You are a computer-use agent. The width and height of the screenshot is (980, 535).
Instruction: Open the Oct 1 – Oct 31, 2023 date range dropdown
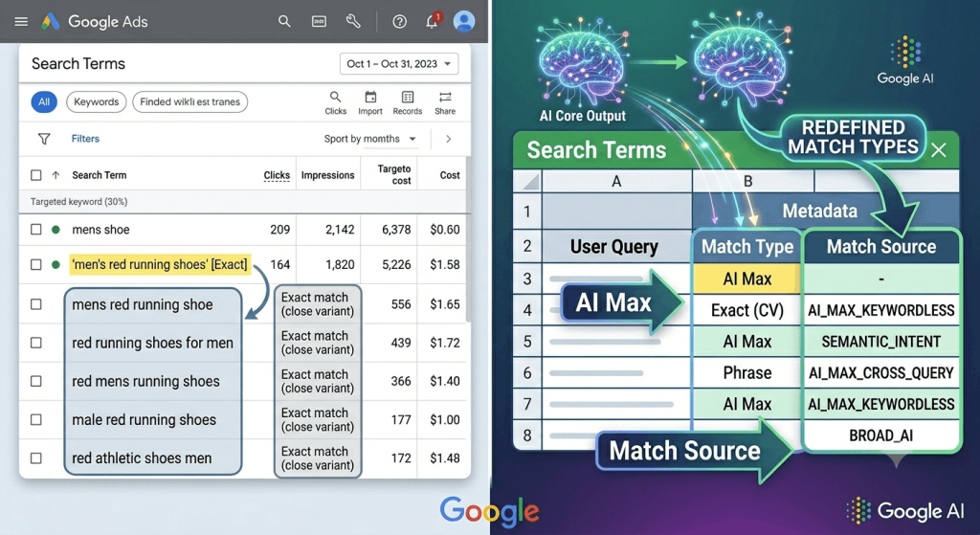click(399, 64)
